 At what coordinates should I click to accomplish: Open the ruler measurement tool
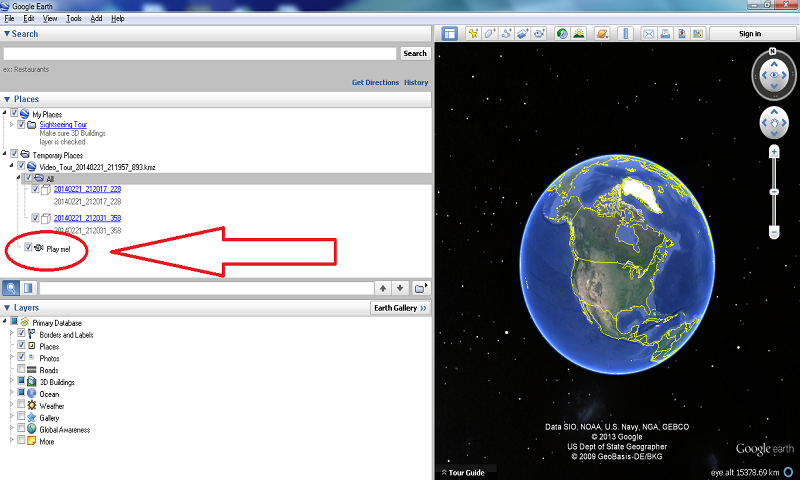[x=626, y=34]
